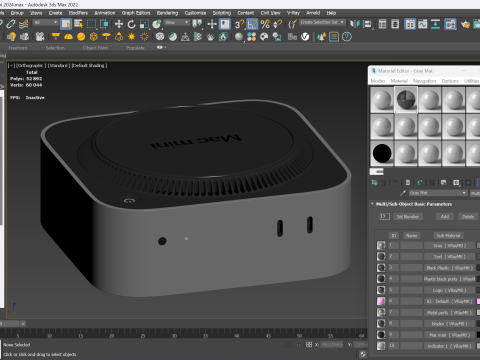Activate the Select and Rotate tool
The width and height of the screenshot is (480, 360).
point(131,24)
